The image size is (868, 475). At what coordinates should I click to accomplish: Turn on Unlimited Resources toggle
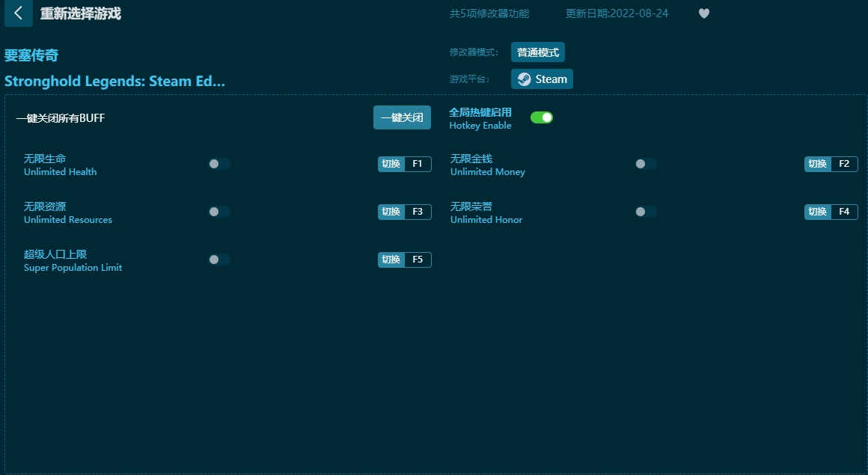[x=219, y=212]
